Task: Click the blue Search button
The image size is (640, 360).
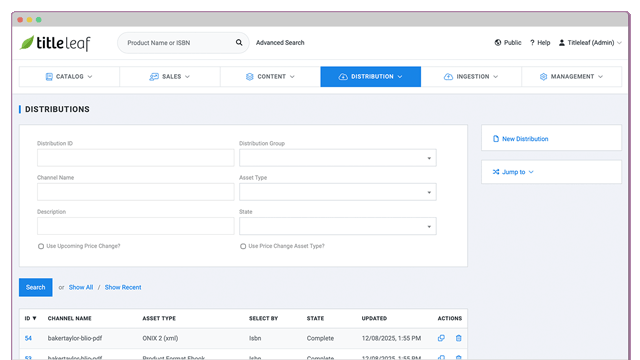Action: coord(36,287)
